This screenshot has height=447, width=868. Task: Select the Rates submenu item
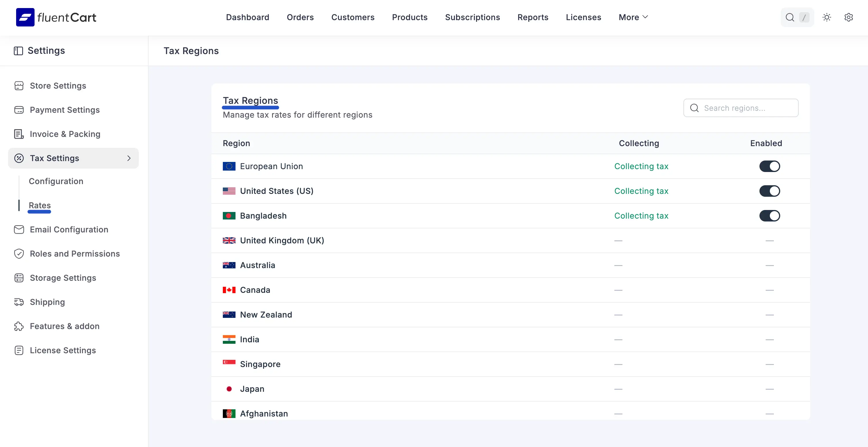pos(40,205)
